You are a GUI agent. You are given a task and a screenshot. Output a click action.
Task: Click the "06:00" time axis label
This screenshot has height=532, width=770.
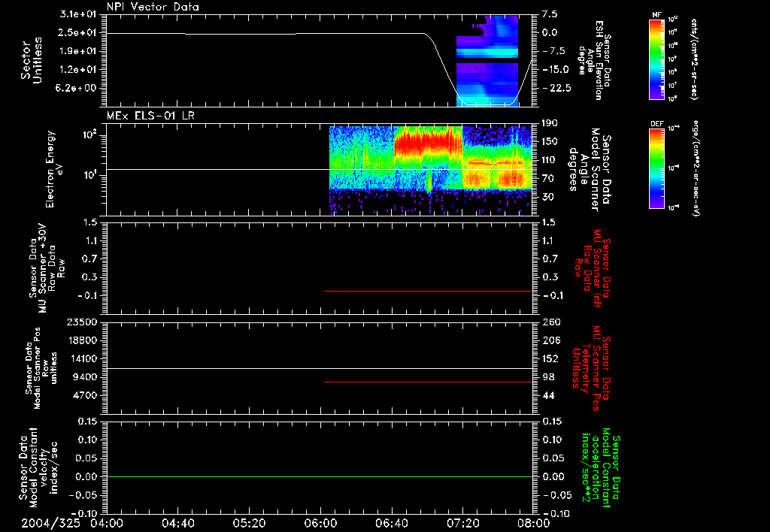(320, 523)
